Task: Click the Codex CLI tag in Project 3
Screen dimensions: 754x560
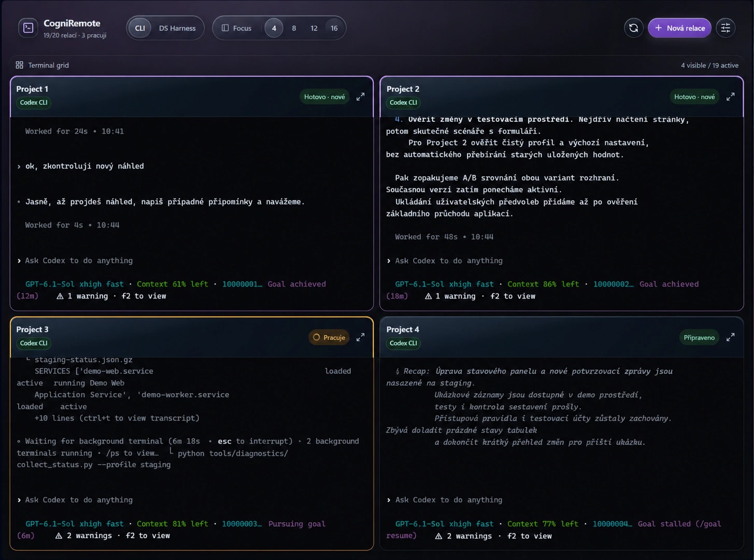Action: tap(34, 343)
